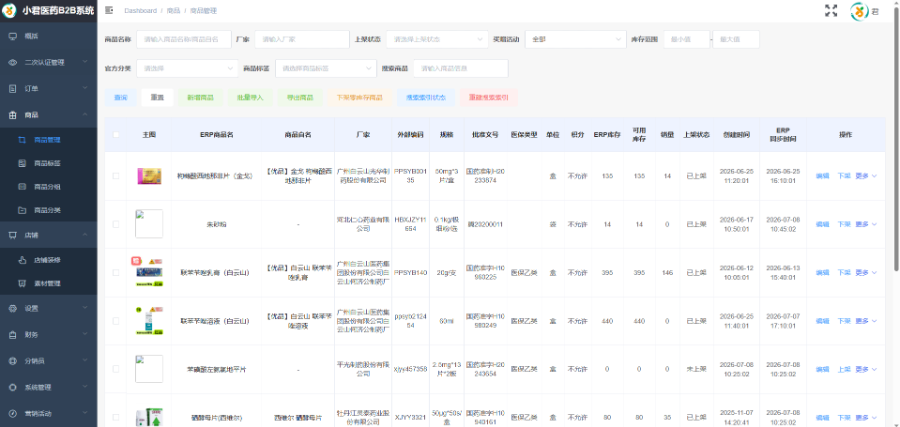Viewport: 900px width, 427px height.
Task: Expand the 系统管理 submenu chevron
Action: (85, 387)
